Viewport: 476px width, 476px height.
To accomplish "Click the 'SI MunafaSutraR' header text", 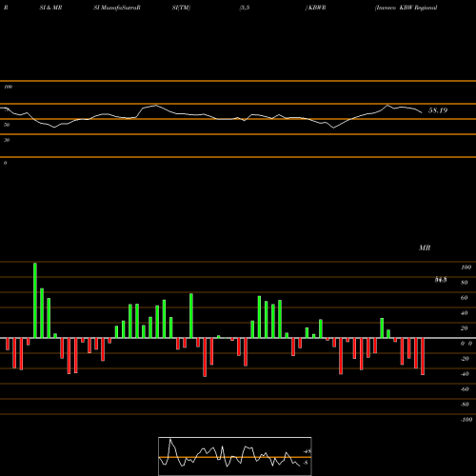I will (x=117, y=8).
